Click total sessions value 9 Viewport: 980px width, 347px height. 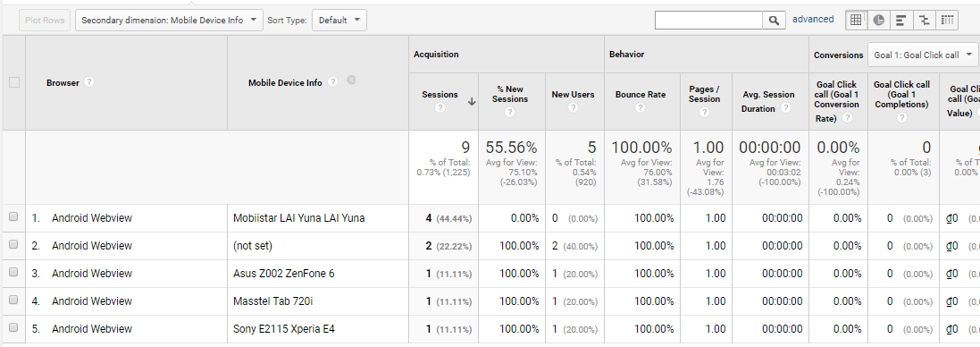tap(465, 148)
